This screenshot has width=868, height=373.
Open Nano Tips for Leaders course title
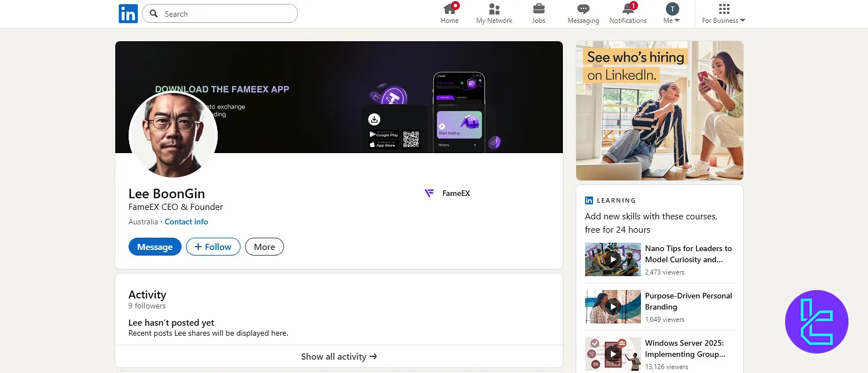(688, 254)
